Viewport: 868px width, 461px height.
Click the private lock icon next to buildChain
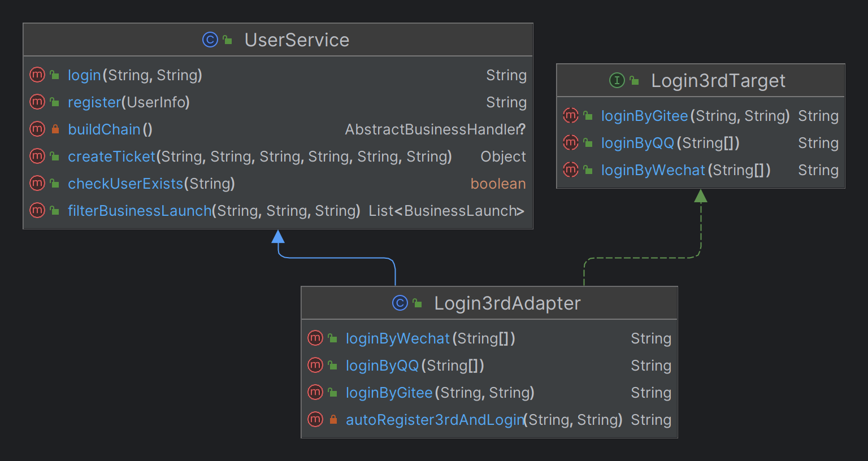coord(55,129)
